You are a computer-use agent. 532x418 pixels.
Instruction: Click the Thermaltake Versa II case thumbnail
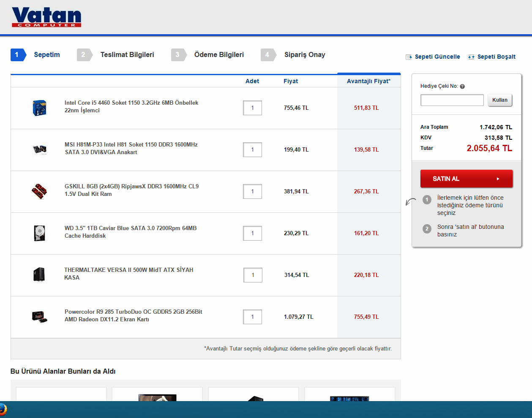coord(39,274)
